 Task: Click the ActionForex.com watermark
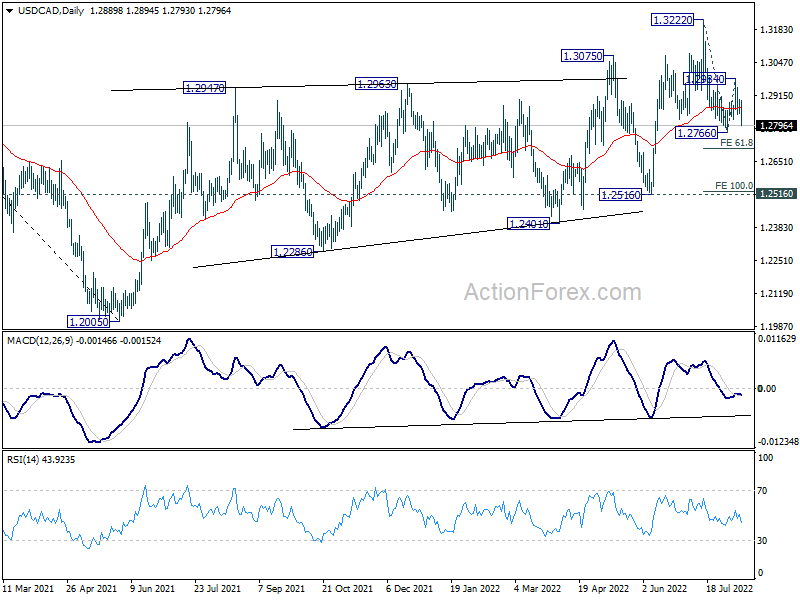(553, 292)
